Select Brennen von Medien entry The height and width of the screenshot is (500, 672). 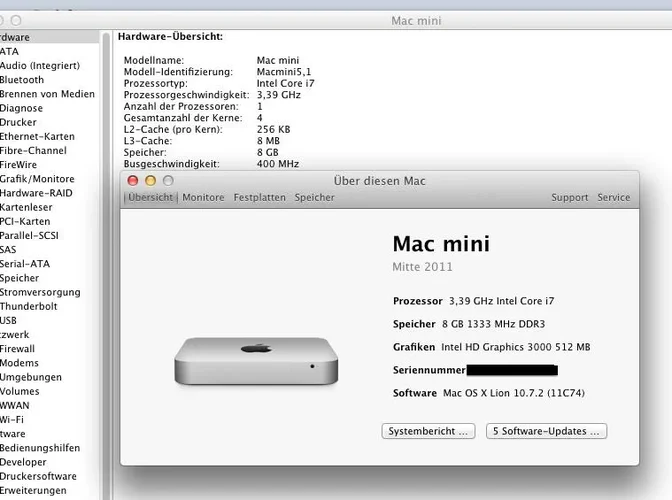(47, 94)
